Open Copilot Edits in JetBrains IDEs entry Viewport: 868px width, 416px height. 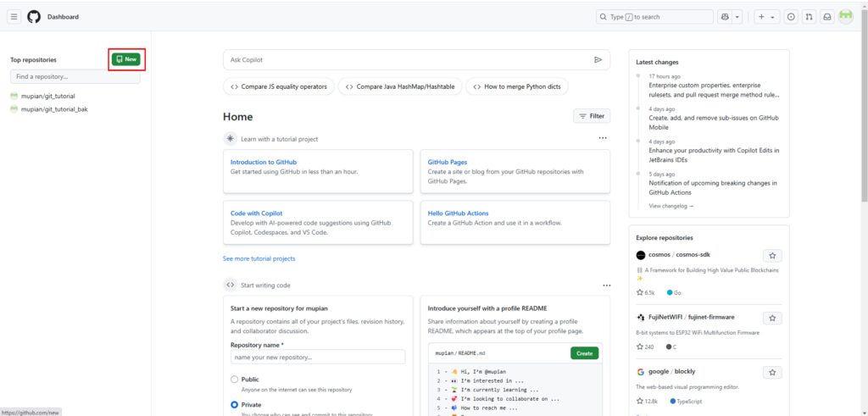(714, 155)
